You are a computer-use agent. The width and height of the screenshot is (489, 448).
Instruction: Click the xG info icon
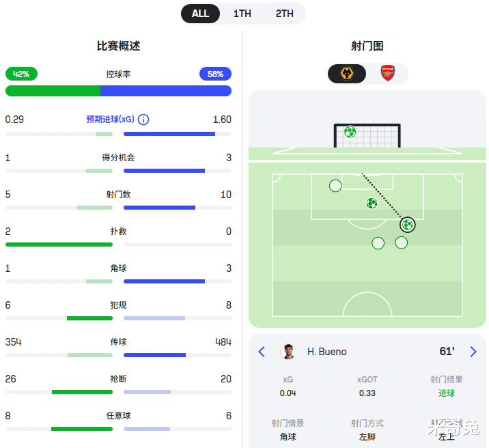point(143,120)
